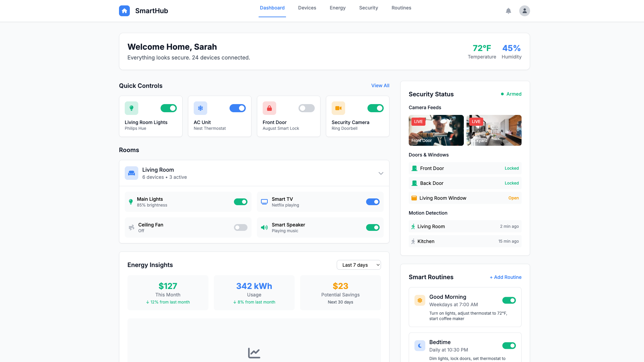The image size is (644, 362).
Task: Collapse the Living Room section
Action: click(381, 173)
